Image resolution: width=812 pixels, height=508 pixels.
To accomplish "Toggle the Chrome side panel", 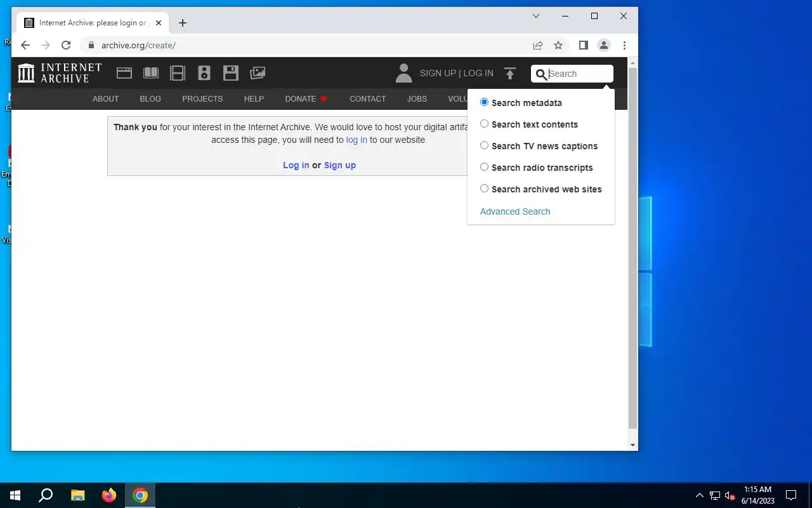I will tap(584, 45).
